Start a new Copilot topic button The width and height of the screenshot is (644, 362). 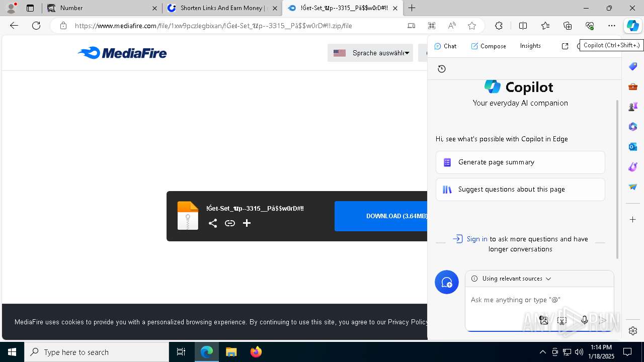click(x=447, y=283)
